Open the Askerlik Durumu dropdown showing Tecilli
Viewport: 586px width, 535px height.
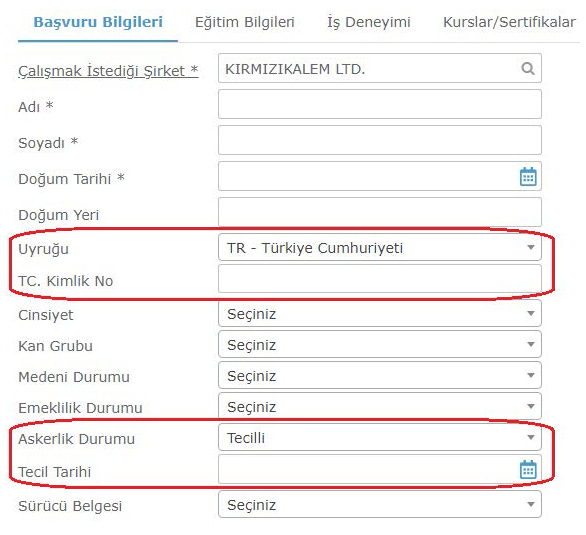380,437
